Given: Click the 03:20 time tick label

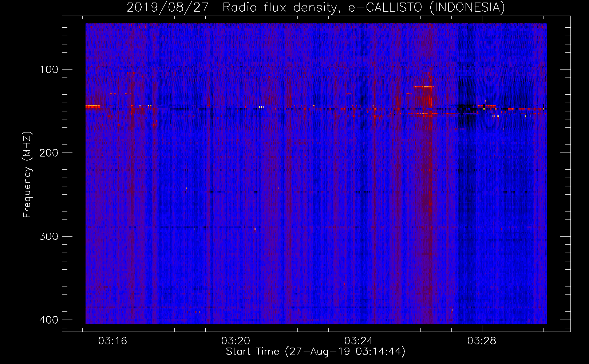Looking at the screenshot, I should tap(236, 341).
